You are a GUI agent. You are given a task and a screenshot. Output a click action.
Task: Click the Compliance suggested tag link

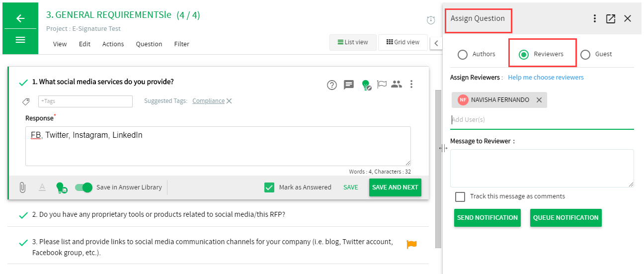click(x=209, y=101)
